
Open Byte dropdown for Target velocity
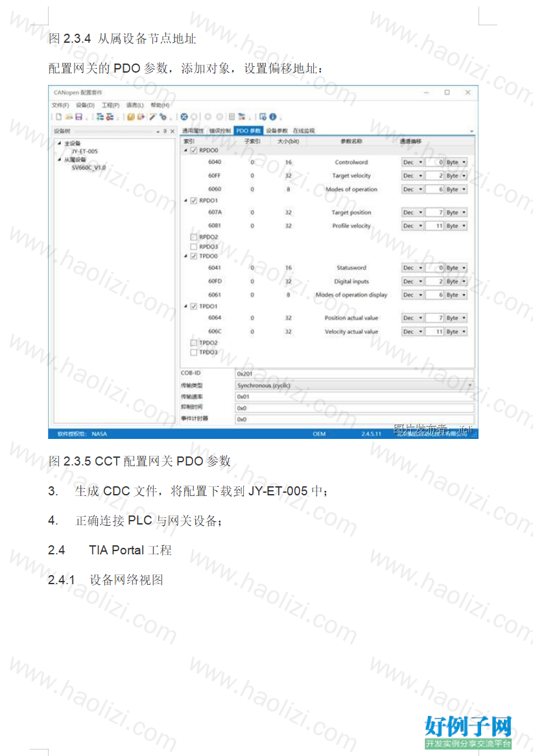tap(456, 176)
